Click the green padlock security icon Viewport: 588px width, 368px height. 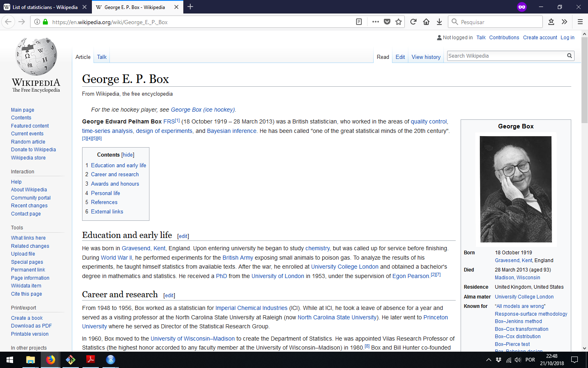[x=45, y=22]
